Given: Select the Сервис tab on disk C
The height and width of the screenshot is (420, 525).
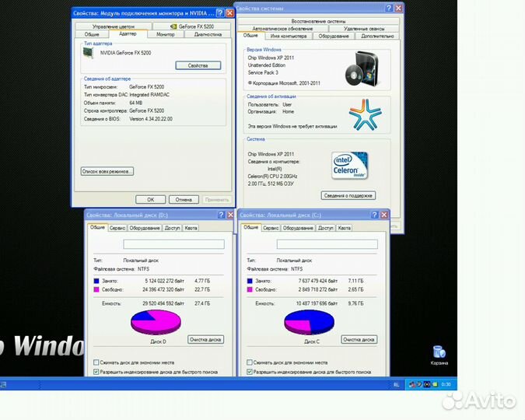Looking at the screenshot, I should (x=271, y=228).
